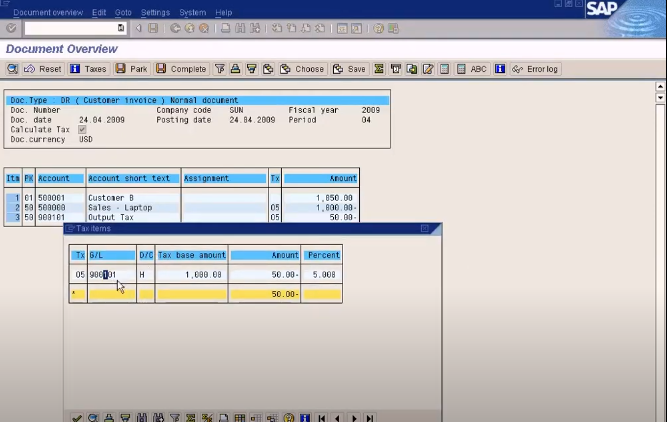Go to first page in Tax items toolbar

coord(322,418)
